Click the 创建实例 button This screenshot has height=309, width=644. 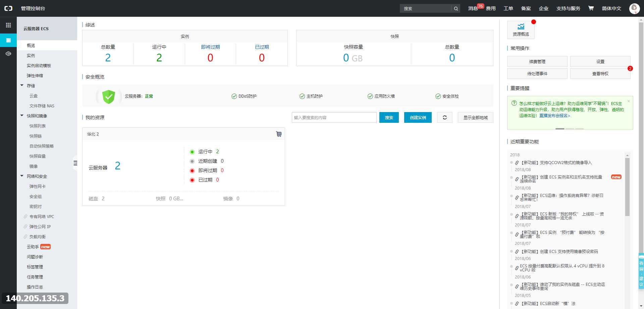(x=418, y=117)
